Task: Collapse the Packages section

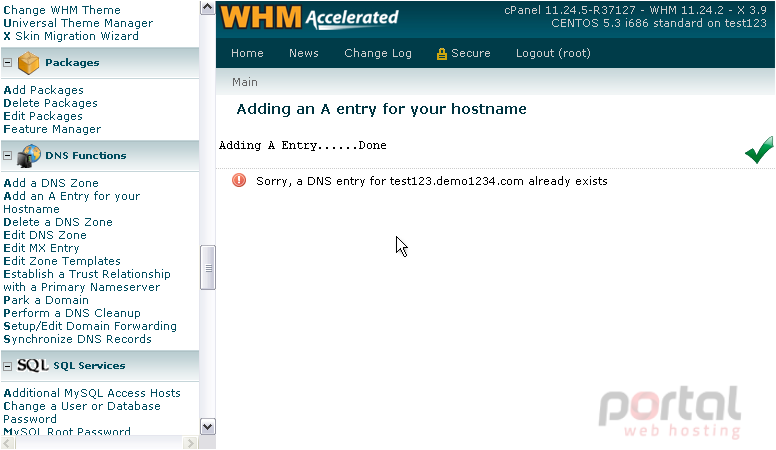Action: (7, 63)
